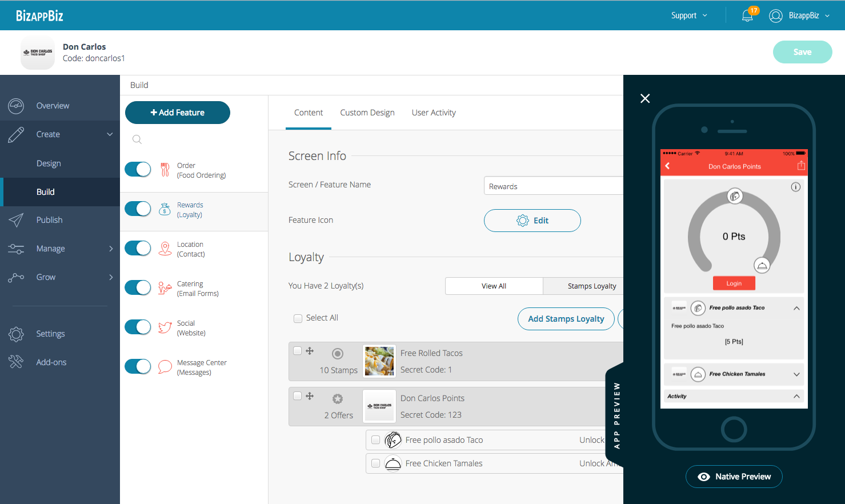Disable the Social website feature toggle
Image resolution: width=845 pixels, height=504 pixels.
(x=138, y=327)
